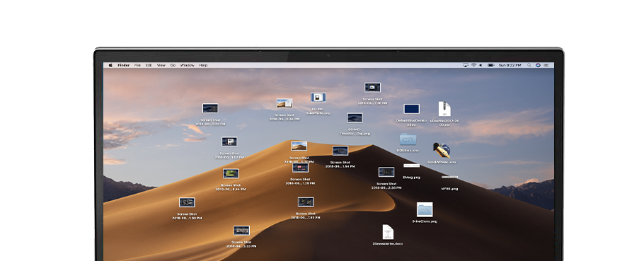Select the Screen Shot 1.55 PM file icon
Image resolution: width=644 pixels, height=261 pixels.
pos(306,202)
